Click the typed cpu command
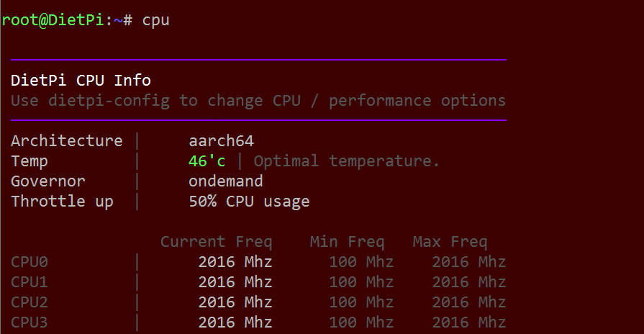The image size is (644, 334). 155,21
